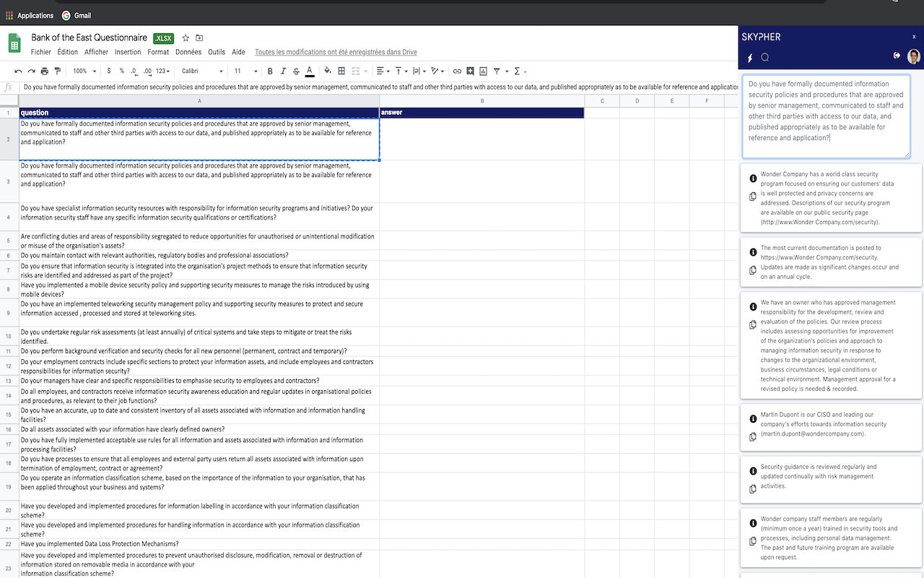This screenshot has width=924, height=578.
Task: Select the paint format tool
Action: pyautogui.click(x=58, y=71)
